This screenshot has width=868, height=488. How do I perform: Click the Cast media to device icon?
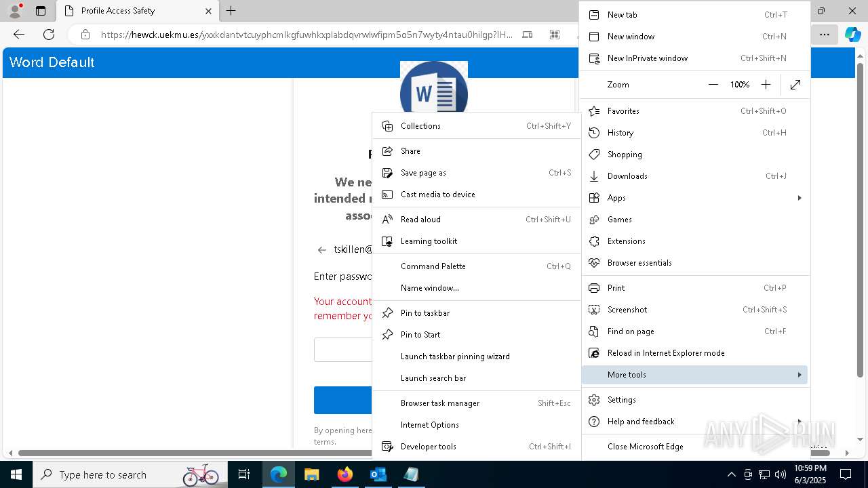[x=387, y=195]
